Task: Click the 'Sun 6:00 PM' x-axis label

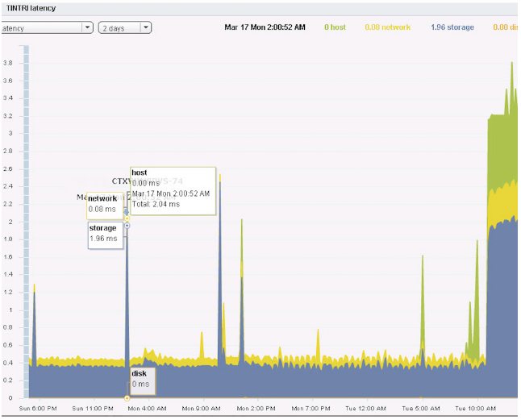Action: coord(38,409)
